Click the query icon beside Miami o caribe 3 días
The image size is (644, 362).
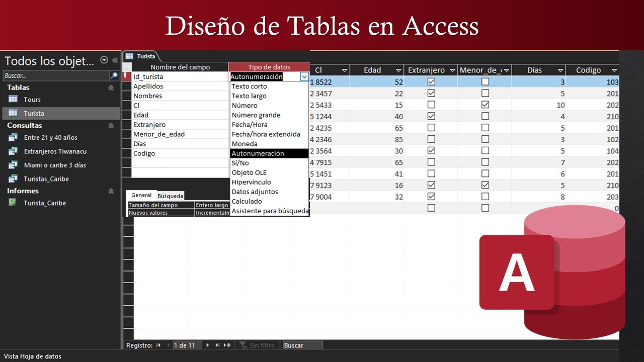coord(13,165)
